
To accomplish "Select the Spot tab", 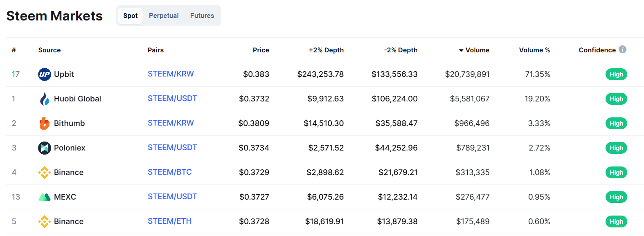I will point(131,16).
